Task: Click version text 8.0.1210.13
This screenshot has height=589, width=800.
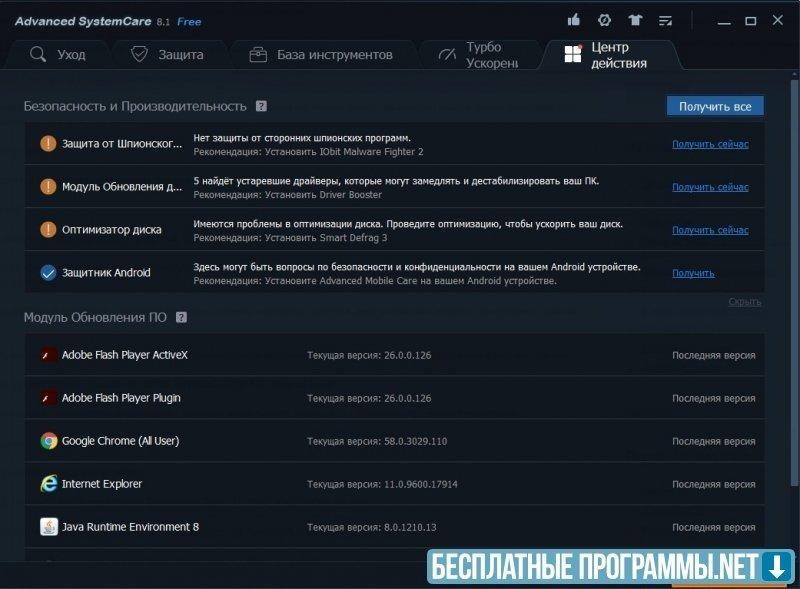Action: [410, 527]
